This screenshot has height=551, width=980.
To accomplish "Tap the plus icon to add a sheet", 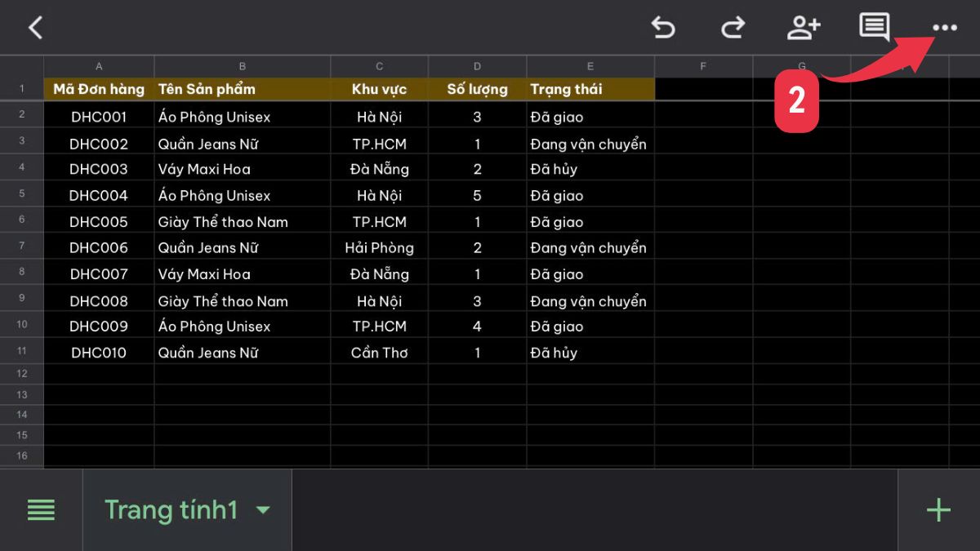I will [938, 509].
